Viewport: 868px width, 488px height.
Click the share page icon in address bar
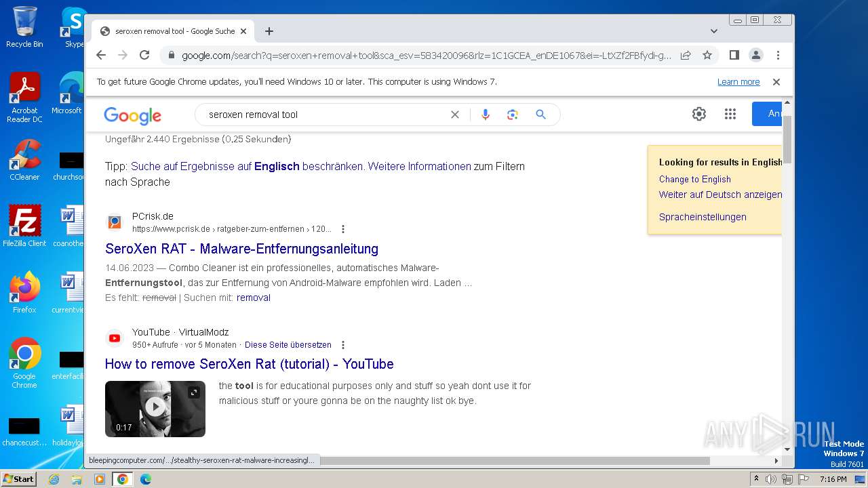tap(686, 55)
